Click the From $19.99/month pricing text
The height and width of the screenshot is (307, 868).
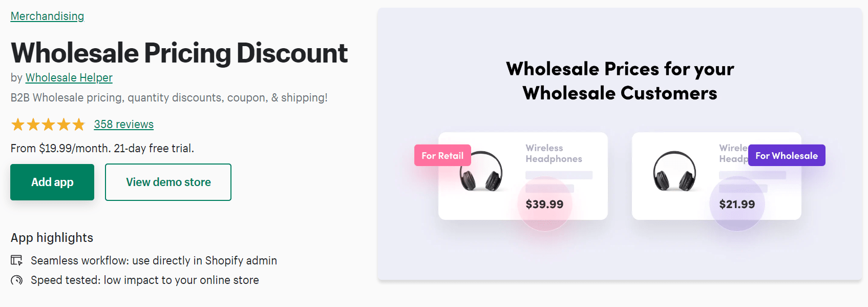102,149
